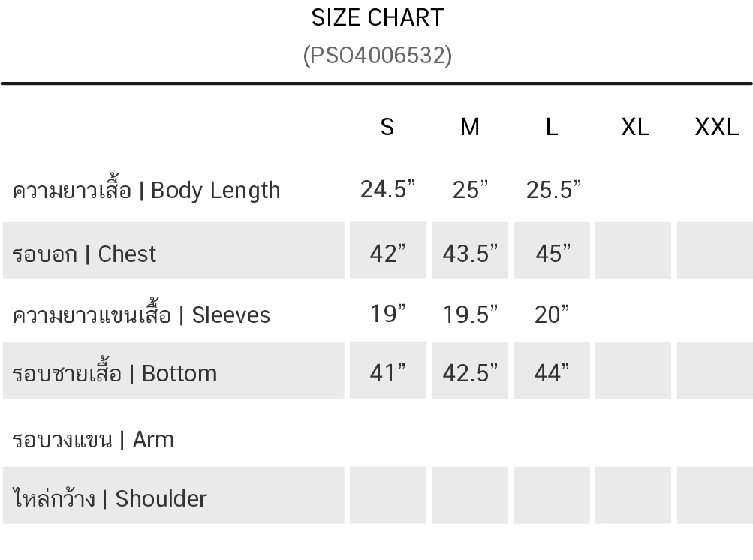Select the L size column header
The width and height of the screenshot is (753, 560).
[552, 127]
